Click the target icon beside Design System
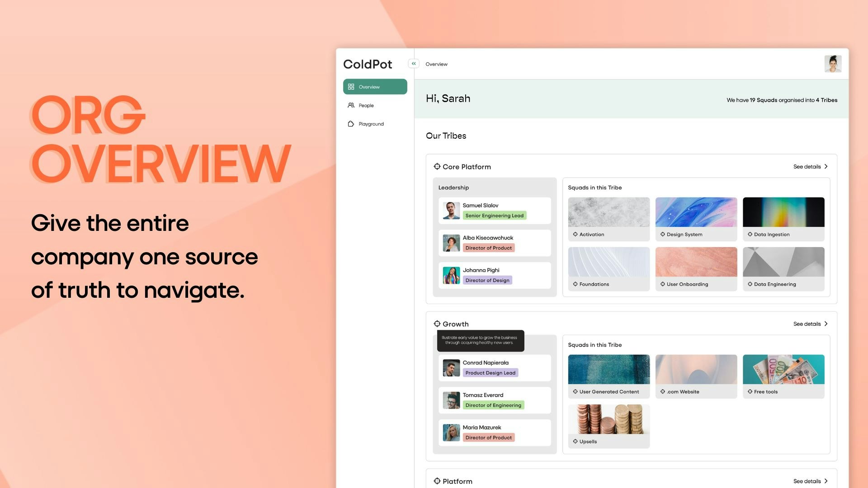The height and width of the screenshot is (488, 868). [x=662, y=234]
